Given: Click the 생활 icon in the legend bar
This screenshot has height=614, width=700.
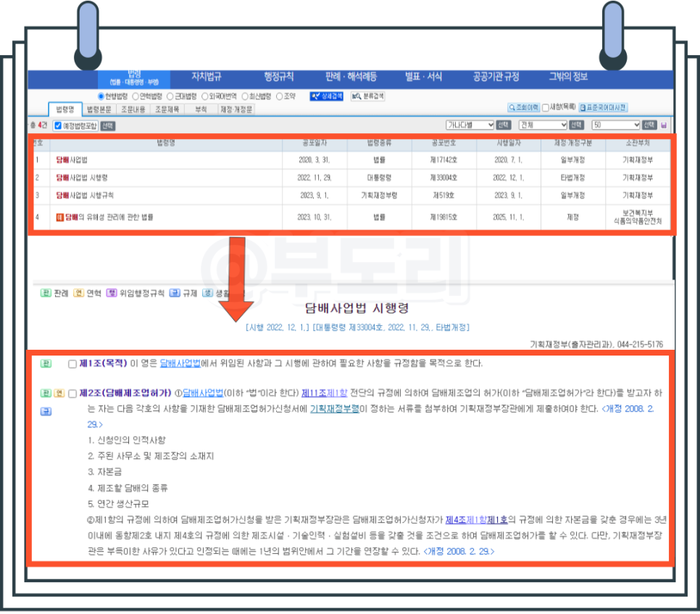Looking at the screenshot, I should pos(207,293).
